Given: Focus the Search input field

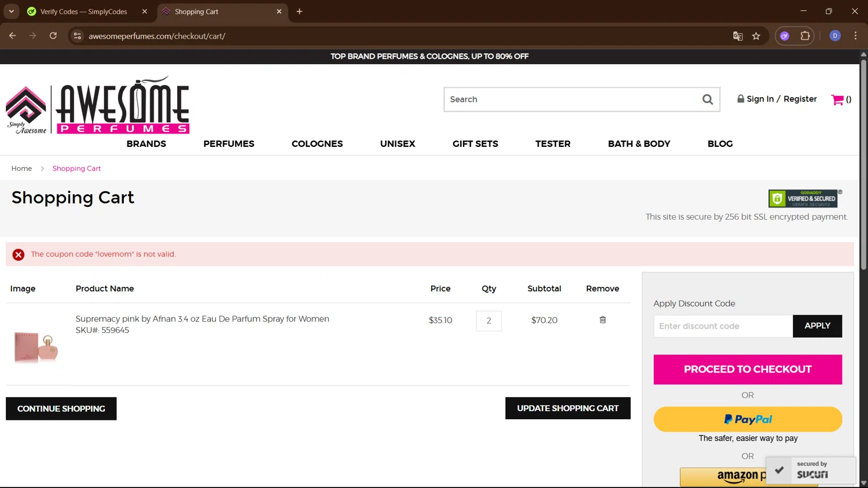Looking at the screenshot, I should tap(573, 99).
